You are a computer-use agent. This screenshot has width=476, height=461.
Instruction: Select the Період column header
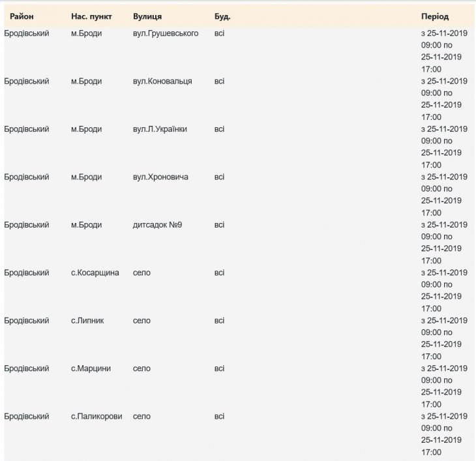pyautogui.click(x=435, y=16)
